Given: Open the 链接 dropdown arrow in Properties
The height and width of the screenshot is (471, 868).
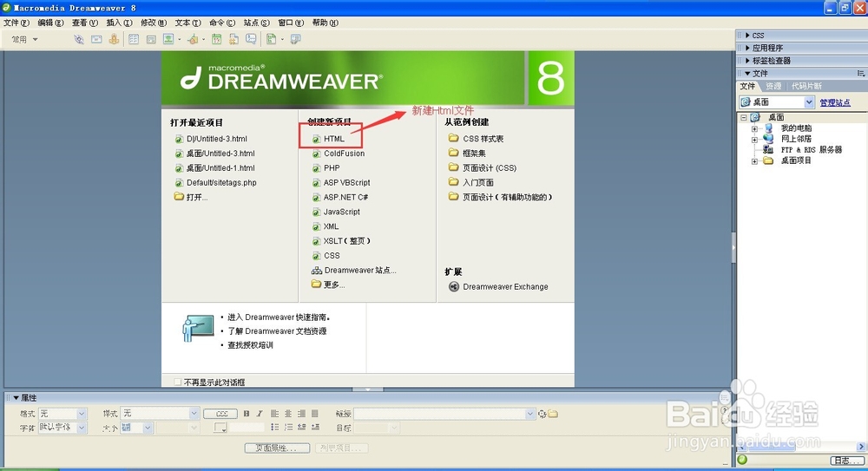Looking at the screenshot, I should click(529, 414).
